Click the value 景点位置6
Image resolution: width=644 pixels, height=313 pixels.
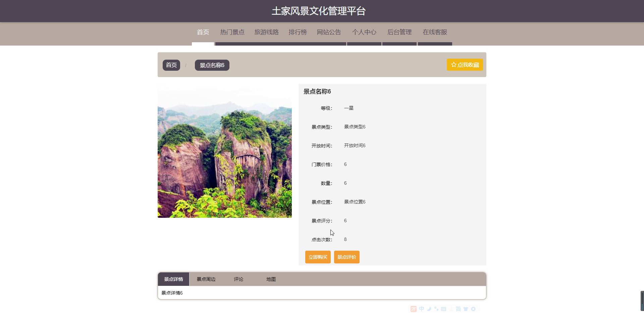click(x=355, y=202)
